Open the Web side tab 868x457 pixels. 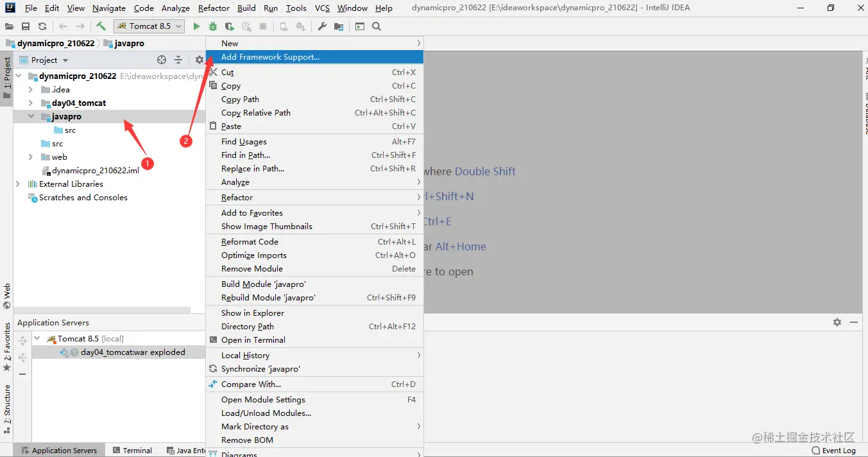pos(7,295)
